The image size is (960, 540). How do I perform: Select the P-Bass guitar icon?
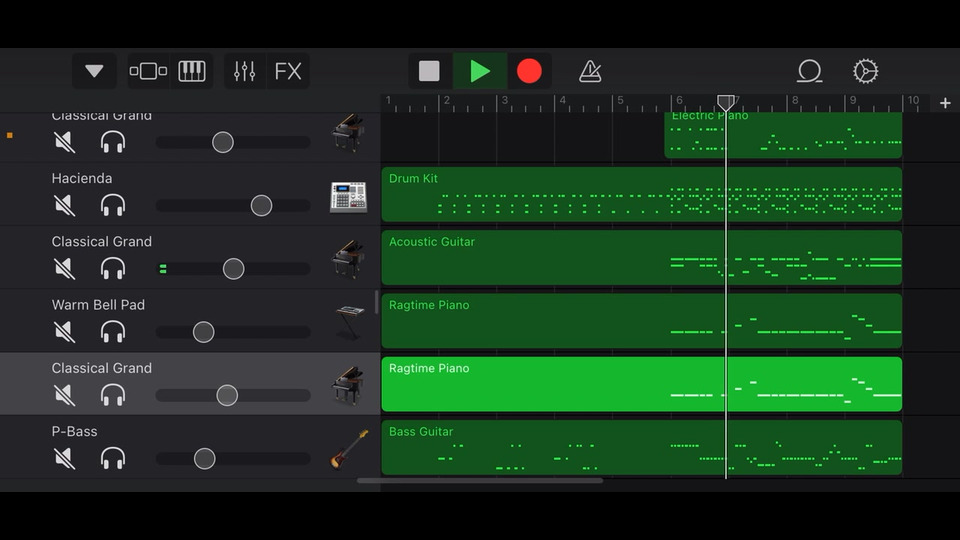pyautogui.click(x=350, y=449)
